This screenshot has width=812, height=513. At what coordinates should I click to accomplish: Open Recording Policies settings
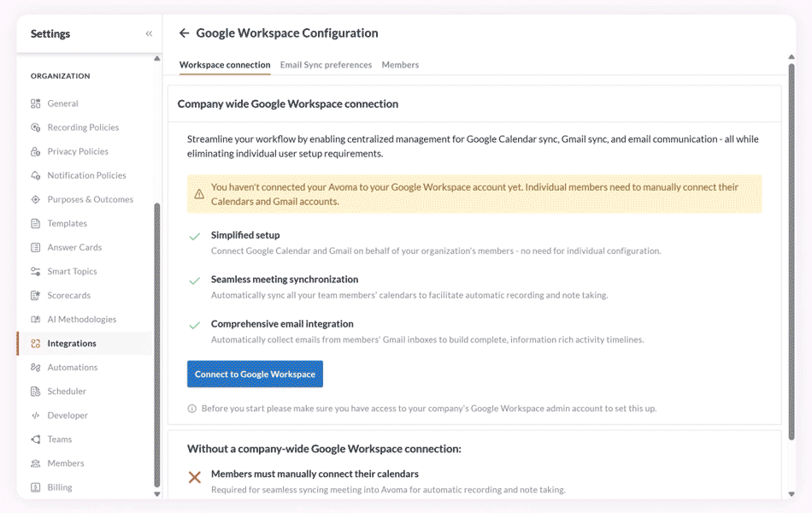pyautogui.click(x=85, y=127)
